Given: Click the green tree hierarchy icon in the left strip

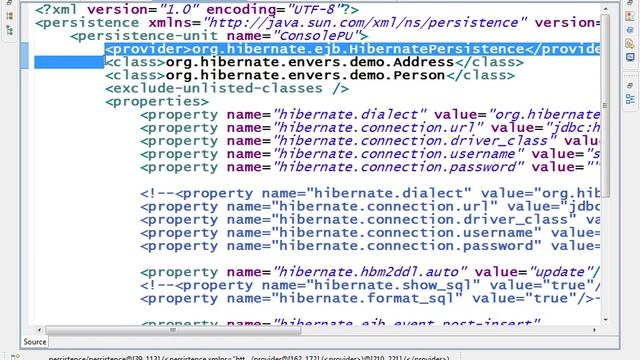Looking at the screenshot, I should tap(10, 30).
